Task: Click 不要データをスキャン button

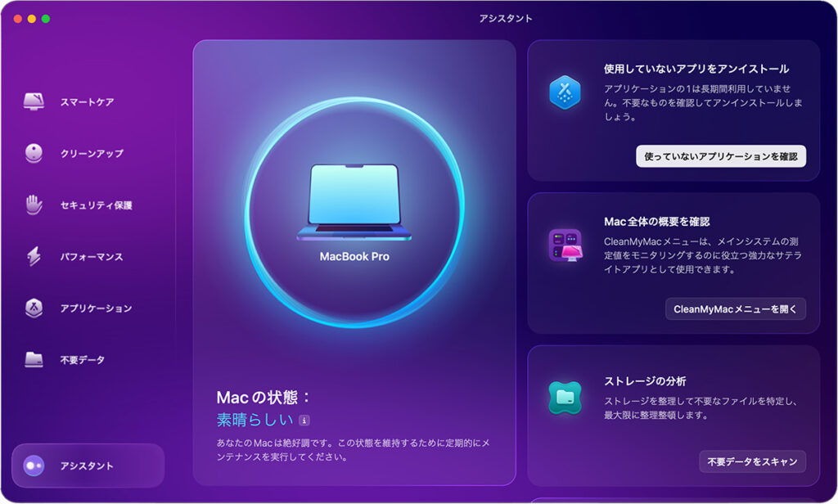Action: [x=753, y=461]
